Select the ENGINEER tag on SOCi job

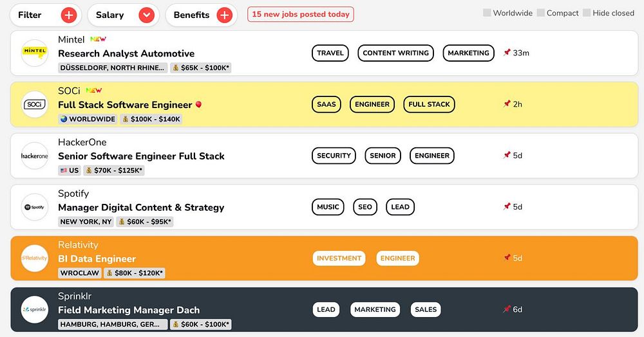coord(372,104)
